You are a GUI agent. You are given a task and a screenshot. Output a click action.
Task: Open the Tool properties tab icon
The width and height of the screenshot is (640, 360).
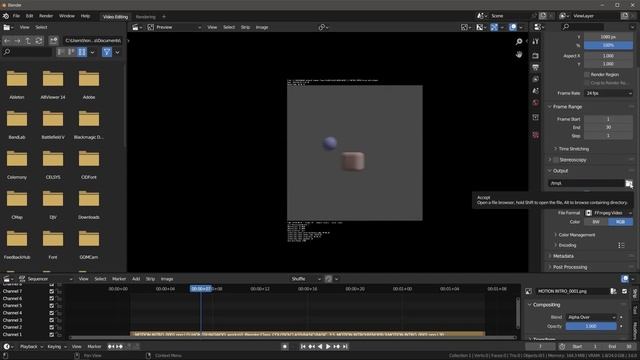point(536,42)
